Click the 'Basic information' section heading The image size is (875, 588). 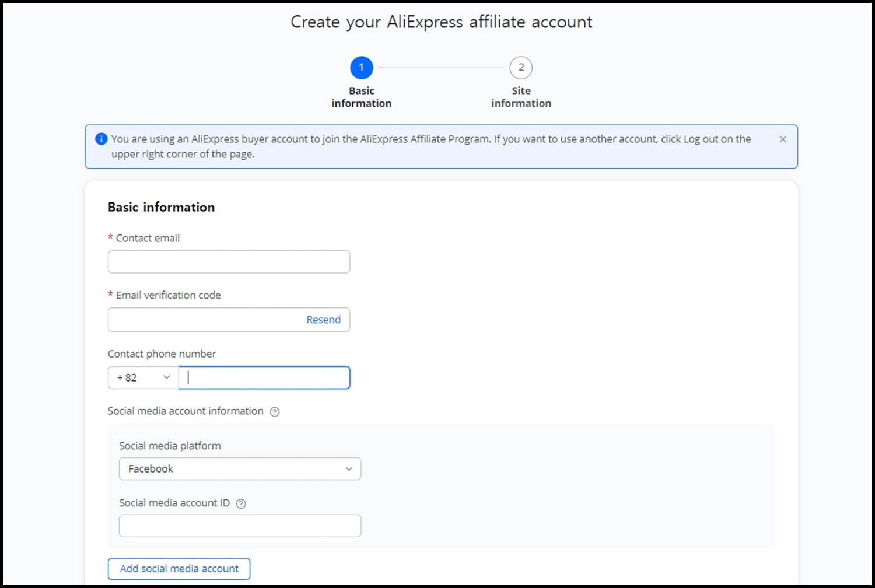[x=162, y=207]
